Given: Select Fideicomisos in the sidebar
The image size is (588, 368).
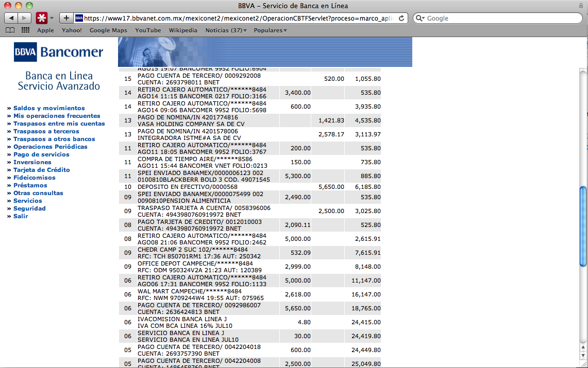Looking at the screenshot, I should point(35,178).
